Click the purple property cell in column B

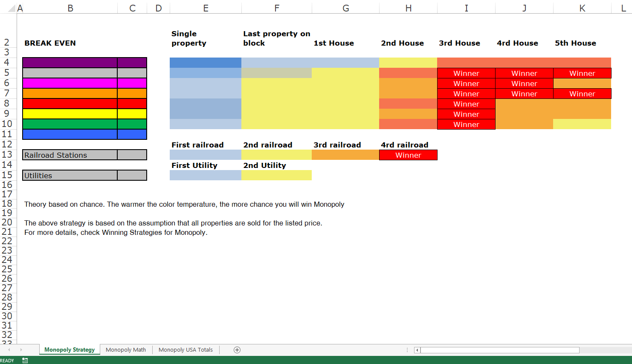(x=70, y=63)
